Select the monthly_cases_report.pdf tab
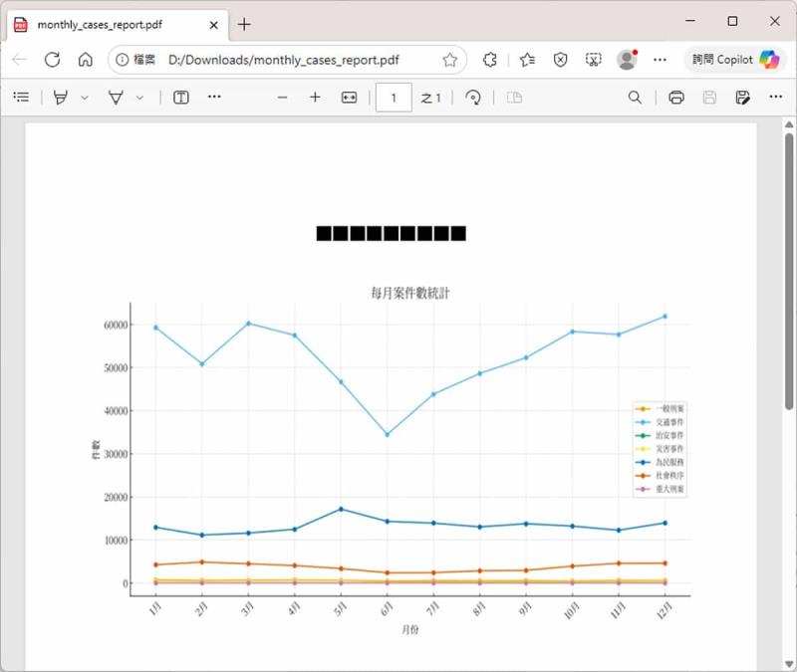Image resolution: width=797 pixels, height=672 pixels. pyautogui.click(x=110, y=24)
